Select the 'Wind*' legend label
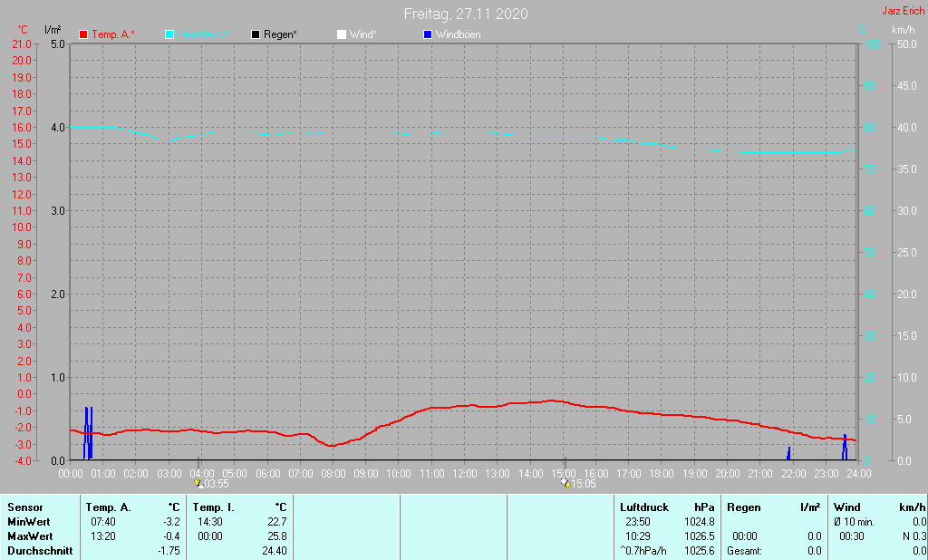 (x=362, y=35)
